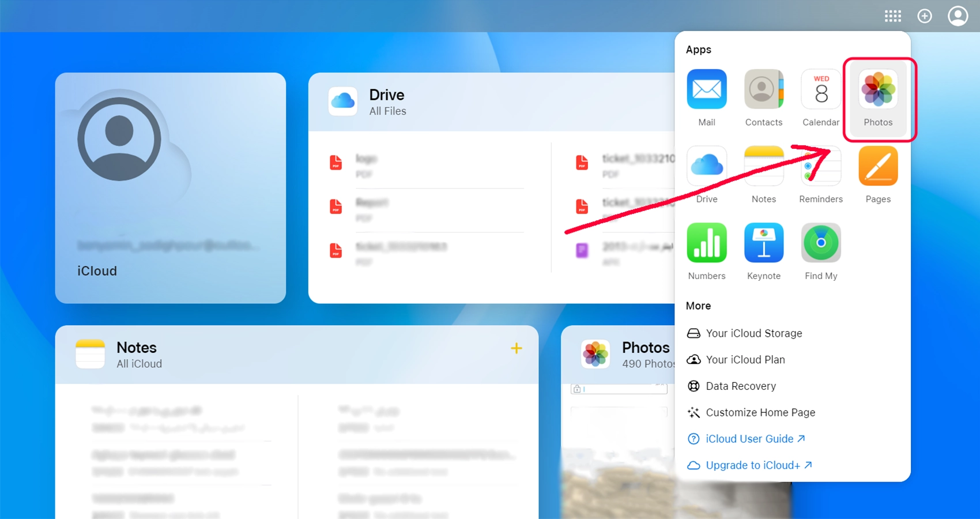Viewport: 980px width, 519px height.
Task: Click Customize Home Page
Action: tap(760, 413)
